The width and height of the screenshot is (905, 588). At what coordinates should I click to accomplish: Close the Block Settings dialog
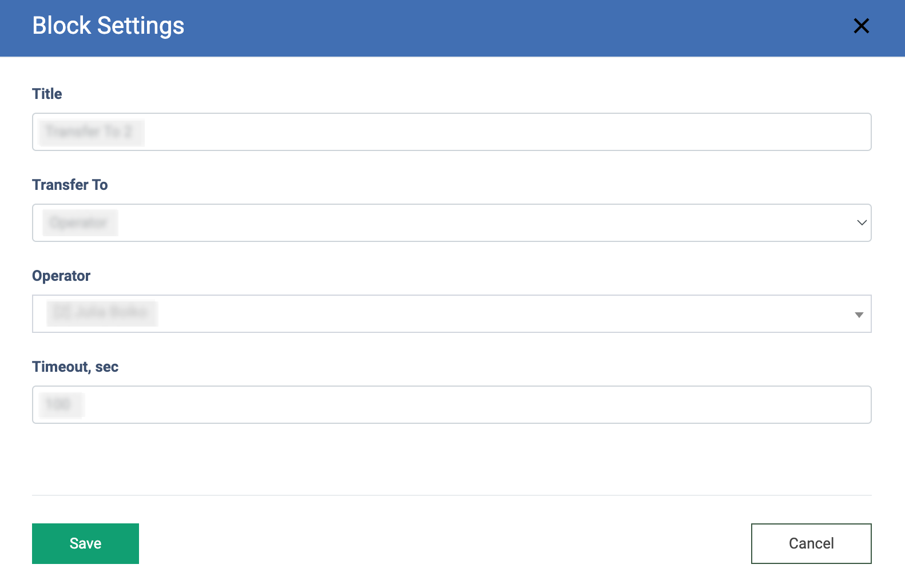point(861,26)
